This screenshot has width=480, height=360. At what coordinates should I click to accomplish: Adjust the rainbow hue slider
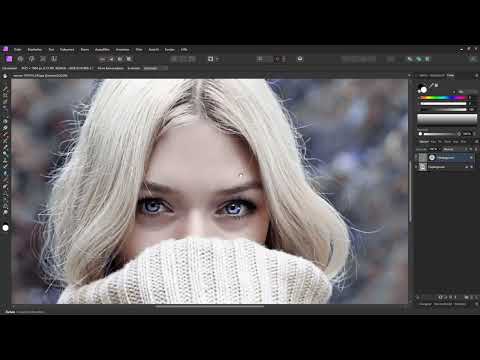(443, 98)
